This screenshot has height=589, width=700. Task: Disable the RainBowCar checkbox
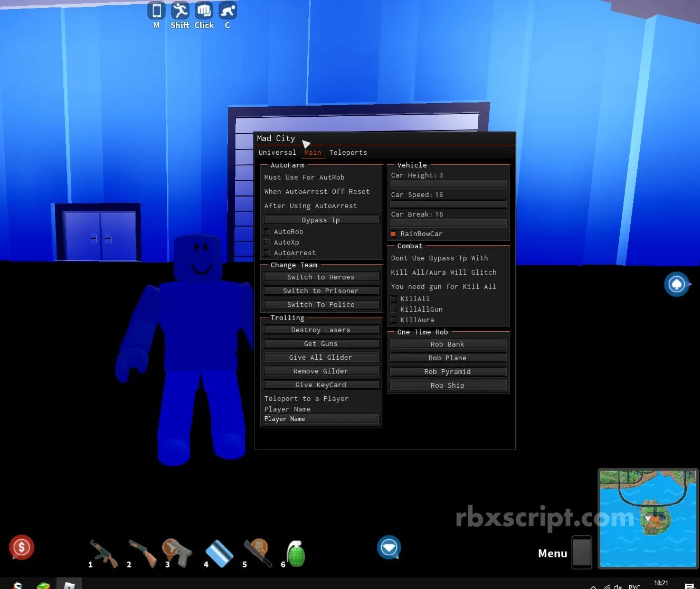393,234
